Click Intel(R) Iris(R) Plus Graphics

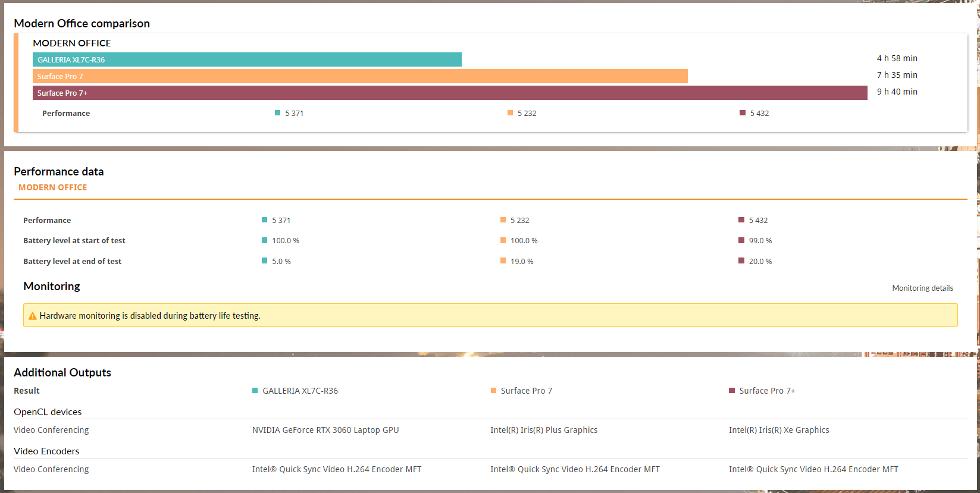click(x=544, y=430)
